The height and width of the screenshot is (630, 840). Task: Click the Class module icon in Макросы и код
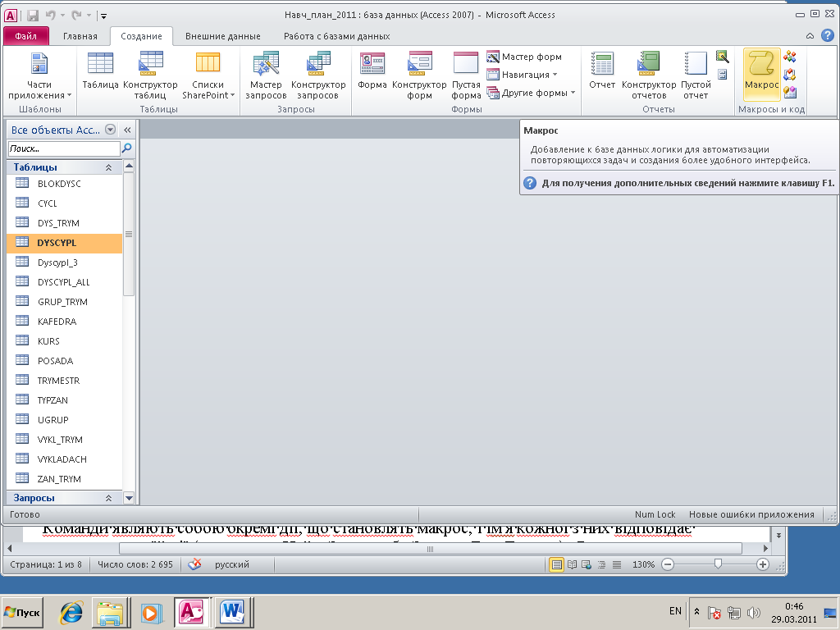click(x=790, y=75)
